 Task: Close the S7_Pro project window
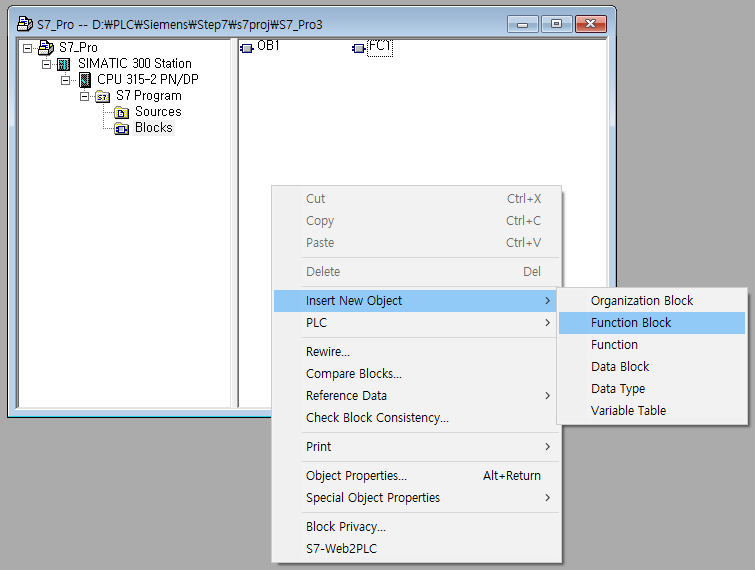point(591,24)
